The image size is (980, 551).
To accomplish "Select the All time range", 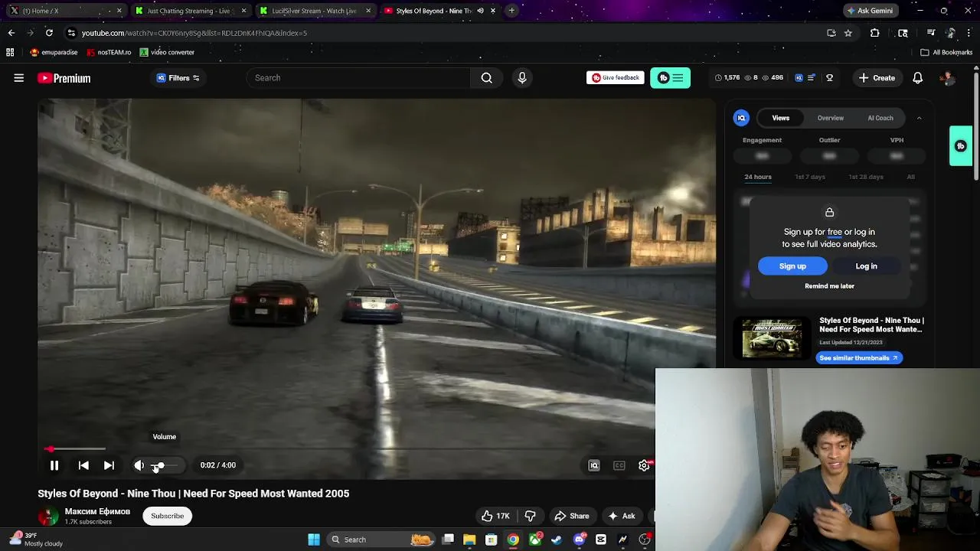I will [910, 177].
